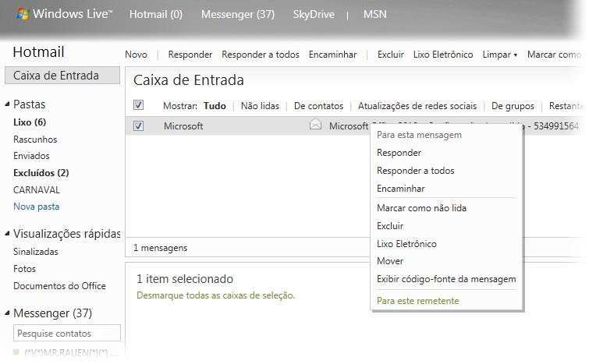Collapse the Pastas section
589x364 pixels.
7,104
